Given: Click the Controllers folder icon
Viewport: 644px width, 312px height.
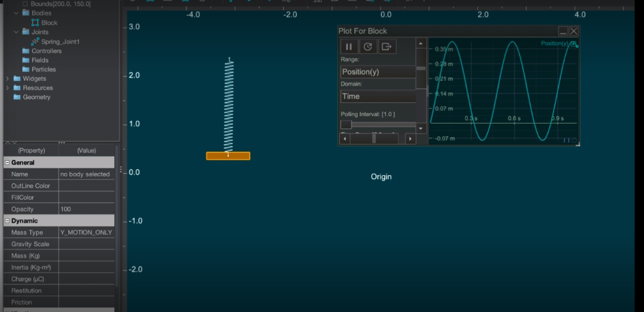Looking at the screenshot, I should [25, 51].
